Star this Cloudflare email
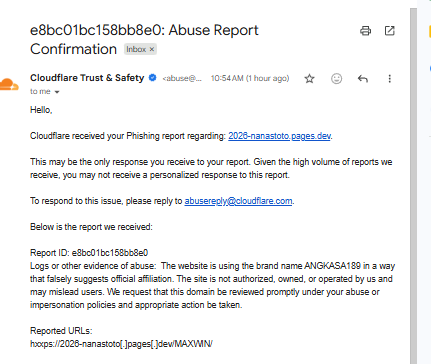The image size is (431, 364). point(309,79)
